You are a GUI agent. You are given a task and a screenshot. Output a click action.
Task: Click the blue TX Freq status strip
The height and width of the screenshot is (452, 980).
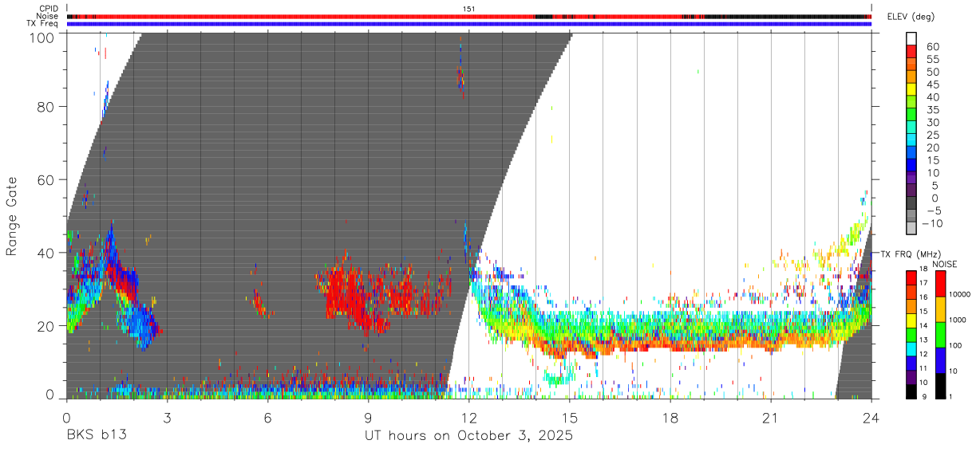click(469, 24)
